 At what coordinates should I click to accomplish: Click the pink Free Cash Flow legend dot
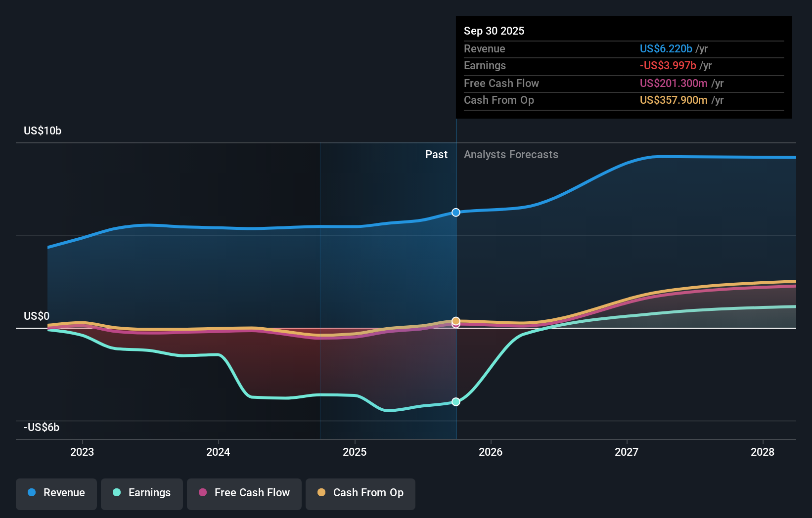[x=204, y=493]
